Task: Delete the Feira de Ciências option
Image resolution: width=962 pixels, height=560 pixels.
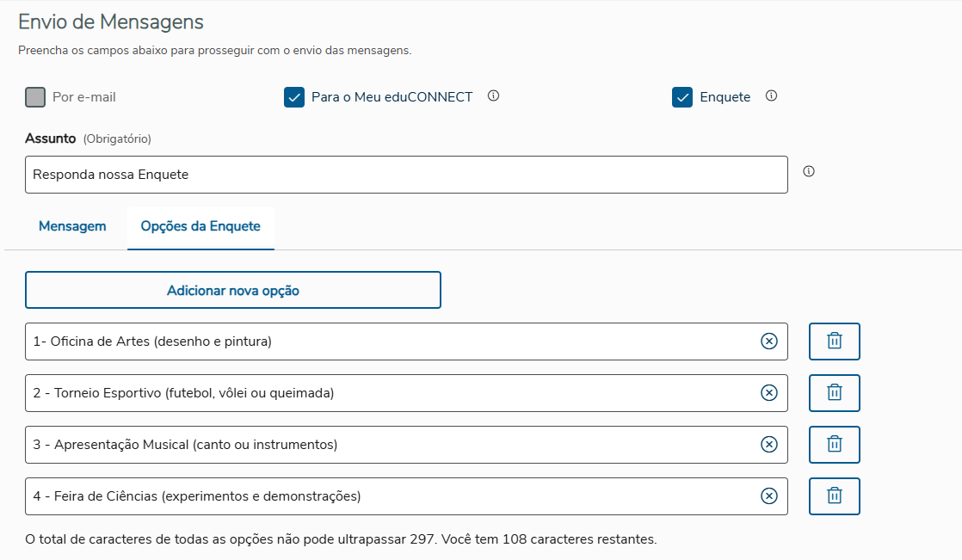Action: point(834,496)
